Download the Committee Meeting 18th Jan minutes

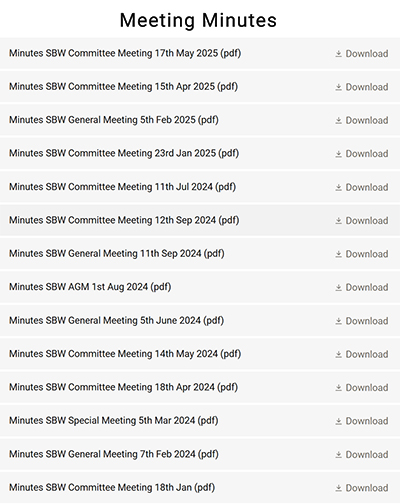point(362,488)
